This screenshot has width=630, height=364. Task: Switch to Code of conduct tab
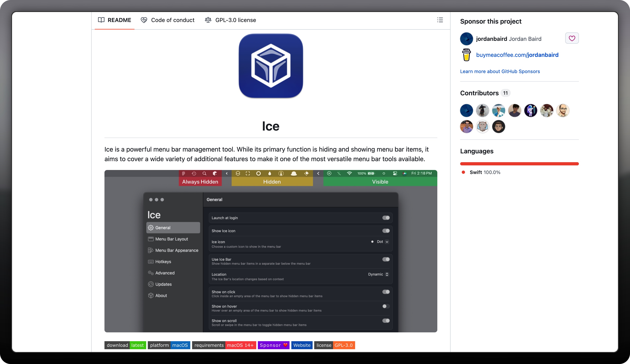[x=167, y=20]
